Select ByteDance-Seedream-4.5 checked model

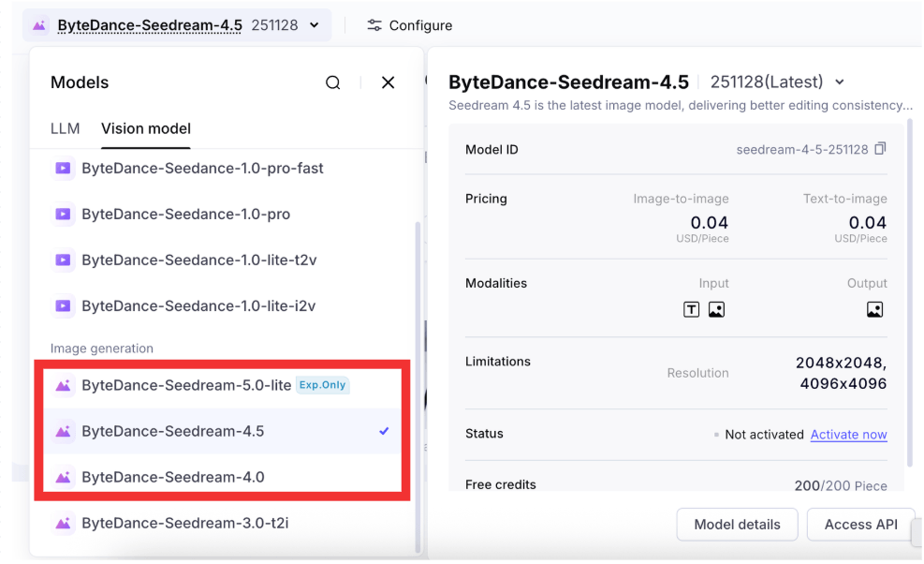click(173, 431)
